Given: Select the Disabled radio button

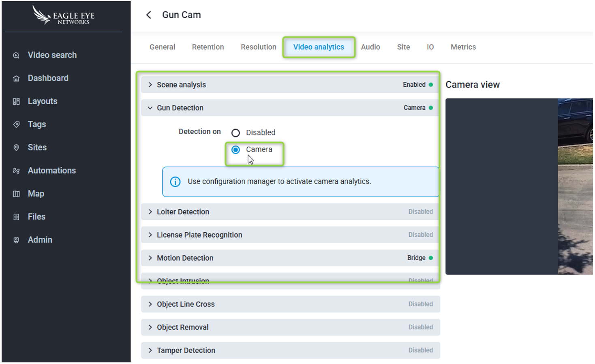Looking at the screenshot, I should [235, 133].
